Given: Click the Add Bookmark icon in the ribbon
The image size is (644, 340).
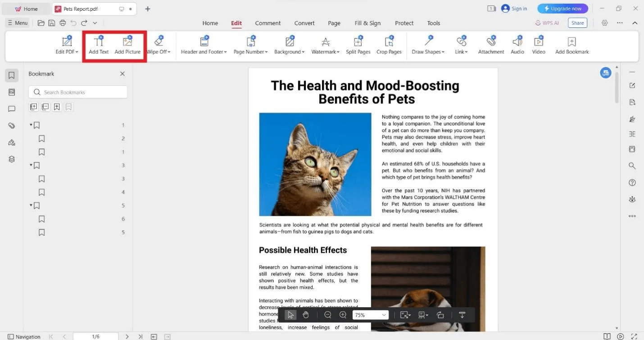Looking at the screenshot, I should pos(571,44).
